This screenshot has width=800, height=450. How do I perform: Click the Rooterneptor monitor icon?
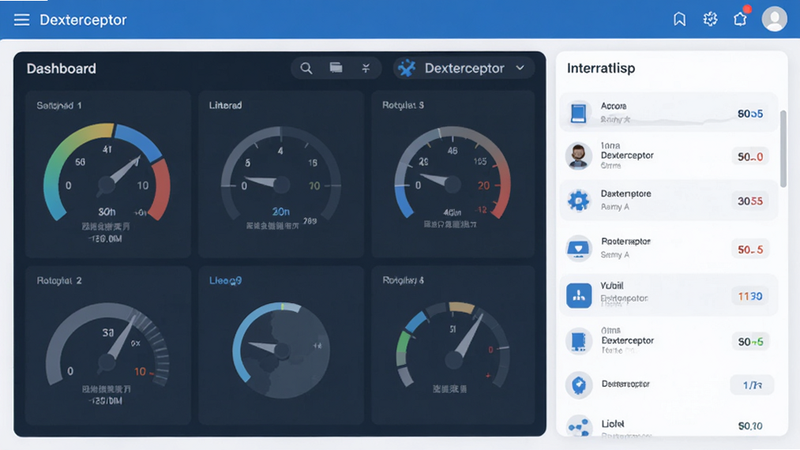click(579, 248)
